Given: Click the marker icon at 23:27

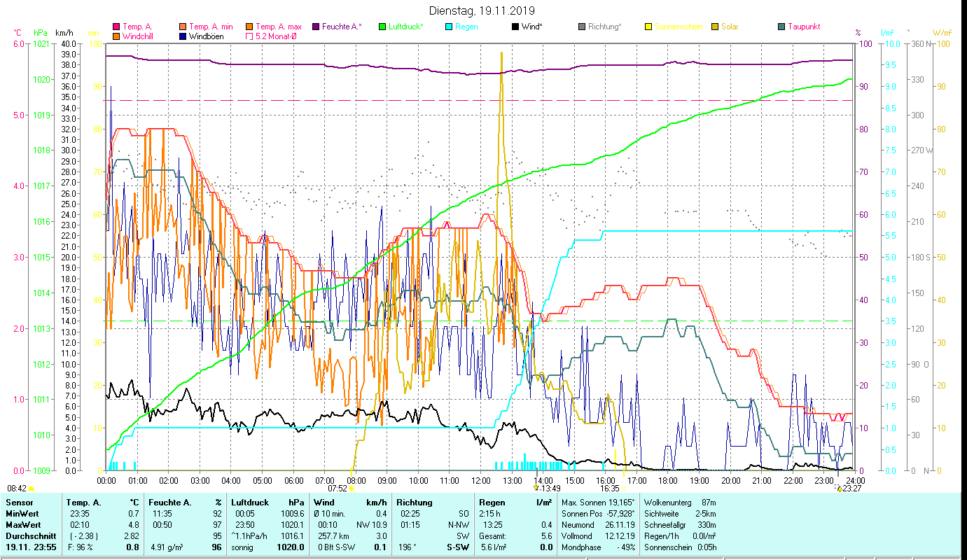Looking at the screenshot, I should 839,489.
